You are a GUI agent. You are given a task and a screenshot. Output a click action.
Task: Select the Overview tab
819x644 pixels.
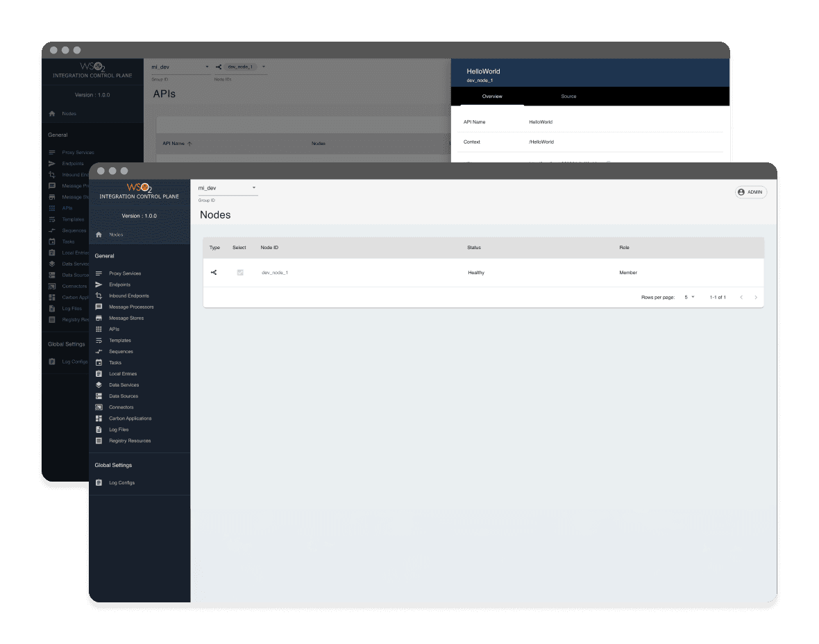(493, 96)
